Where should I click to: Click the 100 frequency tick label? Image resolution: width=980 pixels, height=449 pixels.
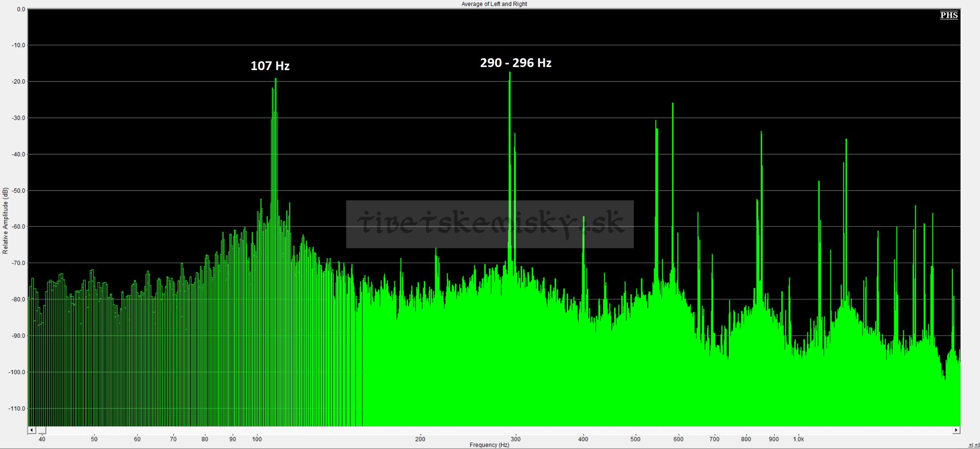pos(257,439)
